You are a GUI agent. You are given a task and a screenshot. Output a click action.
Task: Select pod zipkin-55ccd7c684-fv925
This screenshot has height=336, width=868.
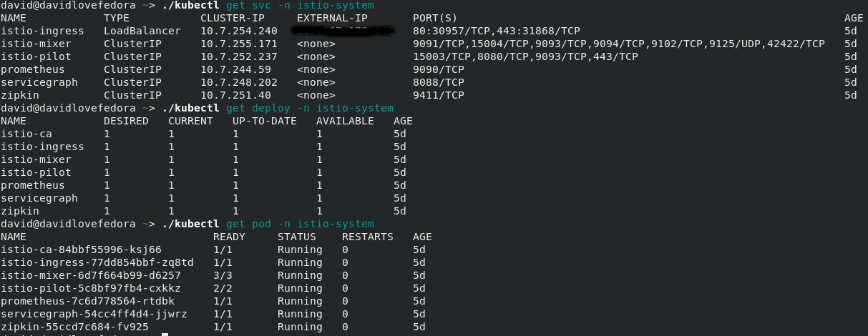pyautogui.click(x=74, y=327)
